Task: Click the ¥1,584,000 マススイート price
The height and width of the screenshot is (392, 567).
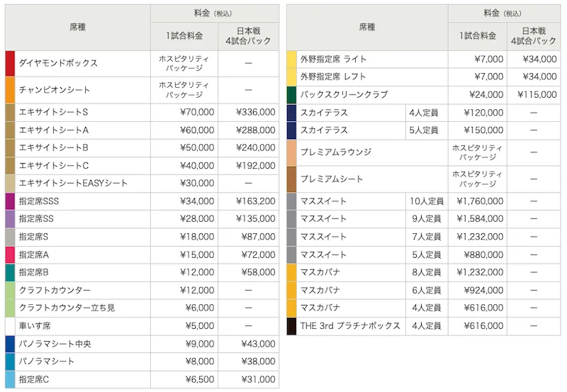Action: click(481, 219)
